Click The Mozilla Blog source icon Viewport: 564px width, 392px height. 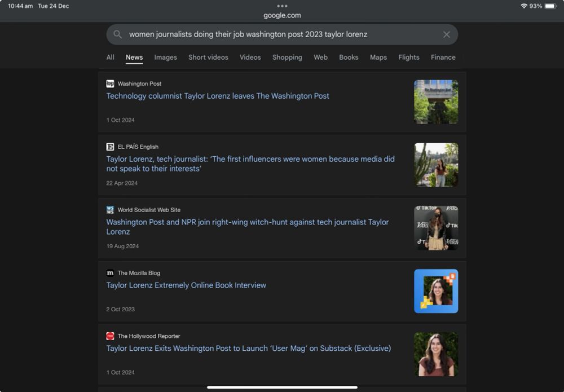coord(110,272)
